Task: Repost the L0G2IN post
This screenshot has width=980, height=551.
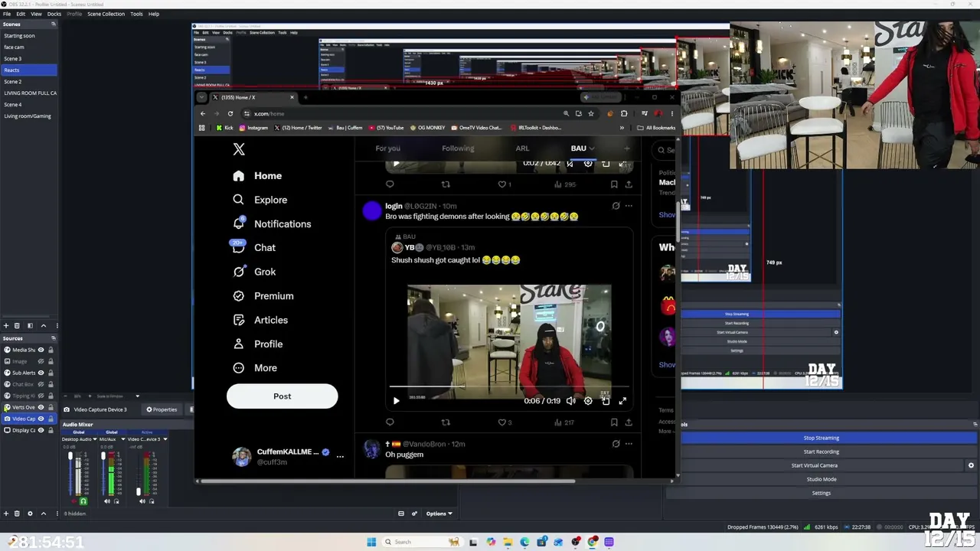Action: [446, 422]
